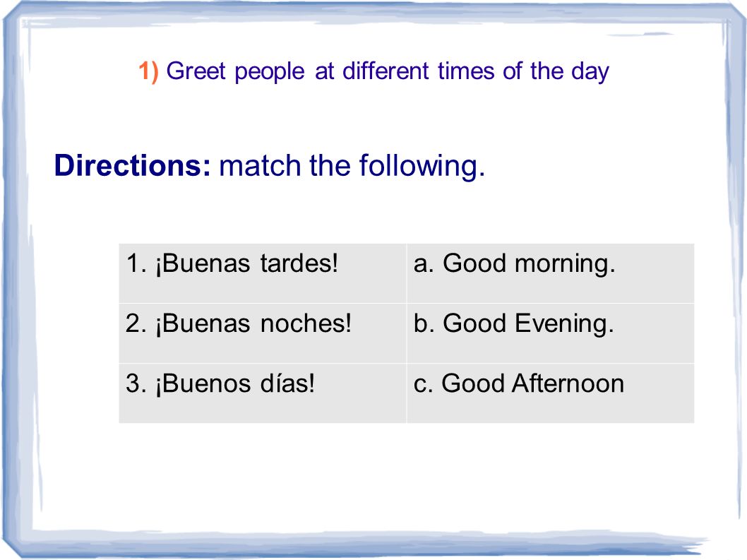The height and width of the screenshot is (560, 747).
Task: Choose the 'b. Good Evening.' answer cell
Action: pos(550,333)
